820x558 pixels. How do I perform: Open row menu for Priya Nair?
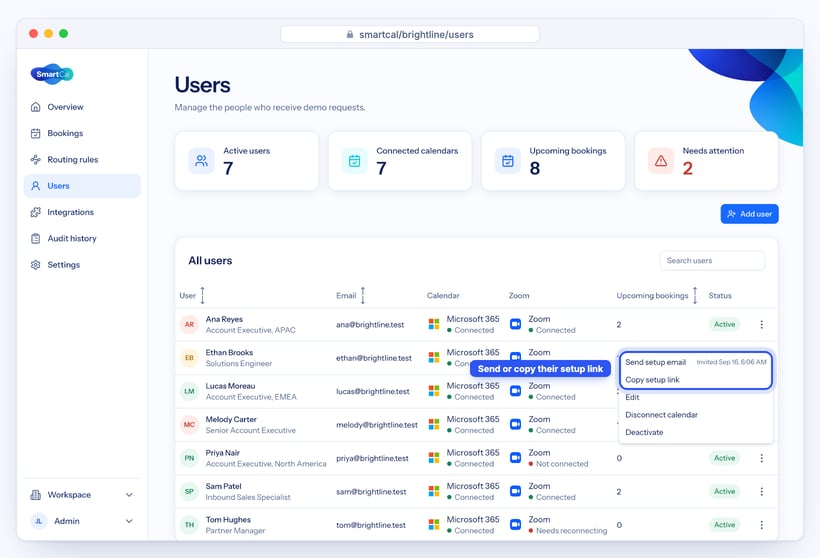coord(761,458)
